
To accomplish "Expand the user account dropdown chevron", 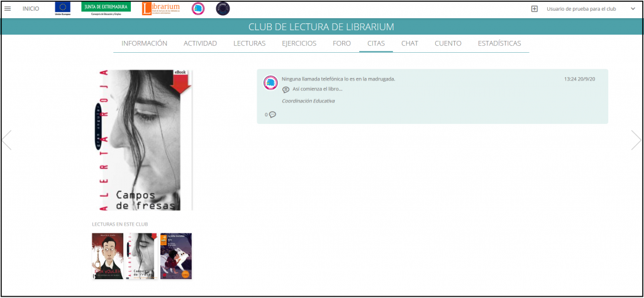I will click(633, 9).
